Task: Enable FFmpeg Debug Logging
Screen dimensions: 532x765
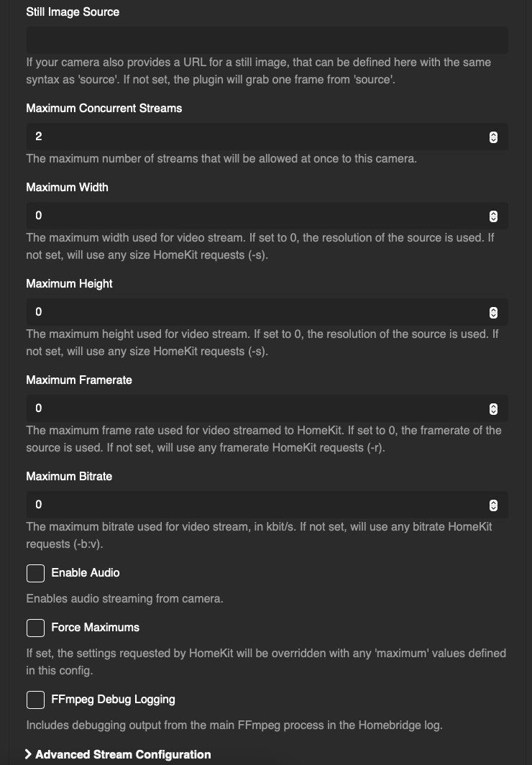Action: (x=35, y=700)
